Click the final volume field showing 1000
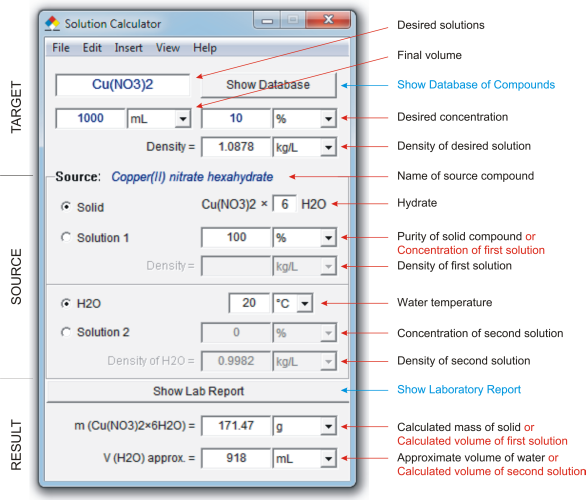The width and height of the screenshot is (586, 500). (90, 118)
